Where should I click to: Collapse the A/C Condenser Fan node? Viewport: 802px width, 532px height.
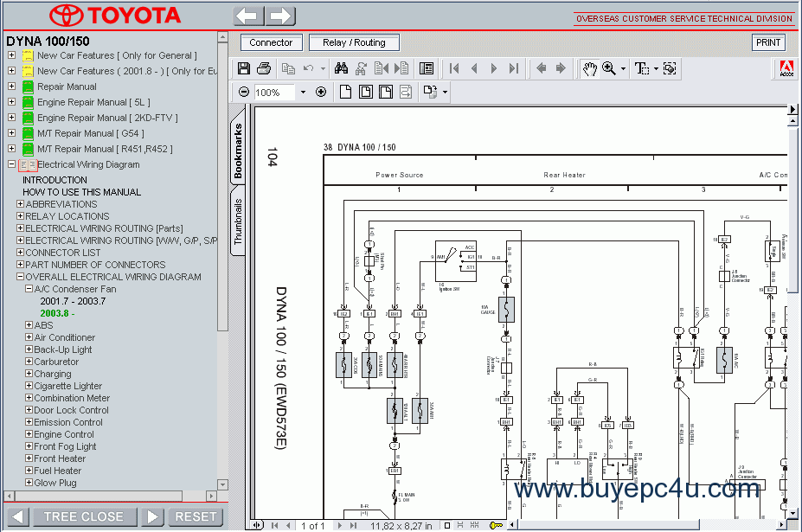pos(29,289)
